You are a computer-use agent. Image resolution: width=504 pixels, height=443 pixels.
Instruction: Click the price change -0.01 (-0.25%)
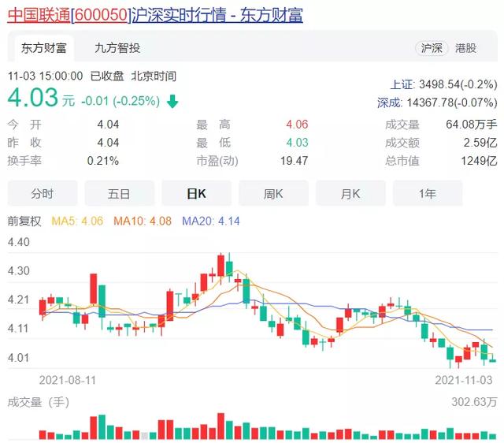(x=120, y=101)
